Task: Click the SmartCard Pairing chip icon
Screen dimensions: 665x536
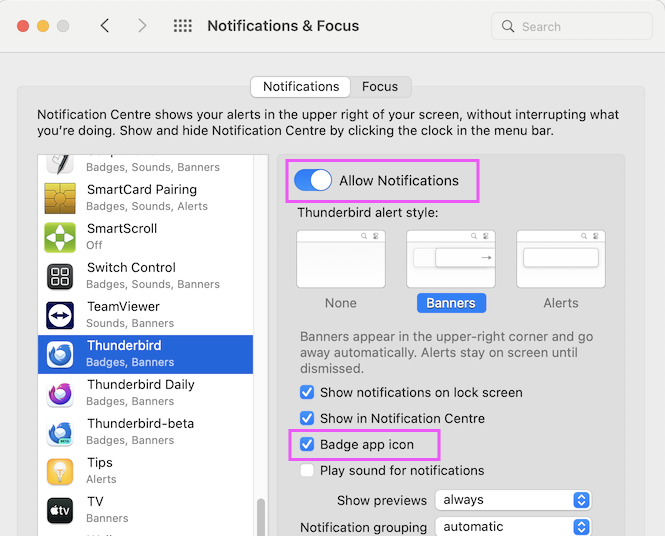Action: coord(60,198)
